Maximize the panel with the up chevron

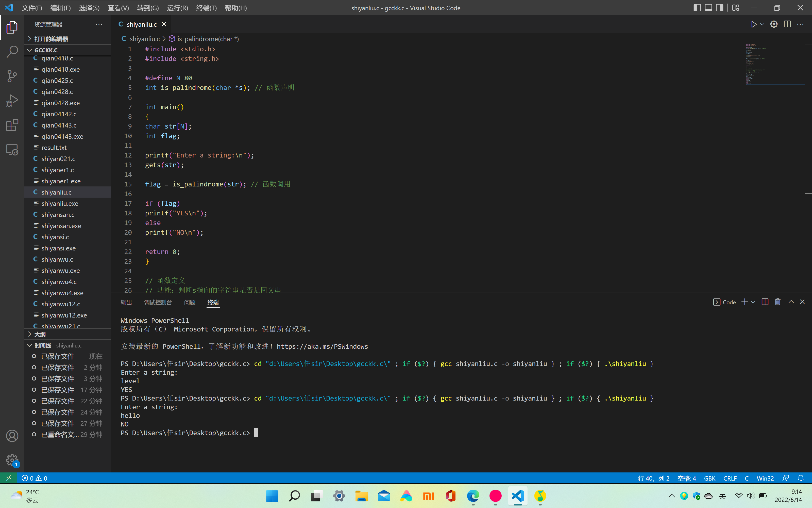coord(791,302)
